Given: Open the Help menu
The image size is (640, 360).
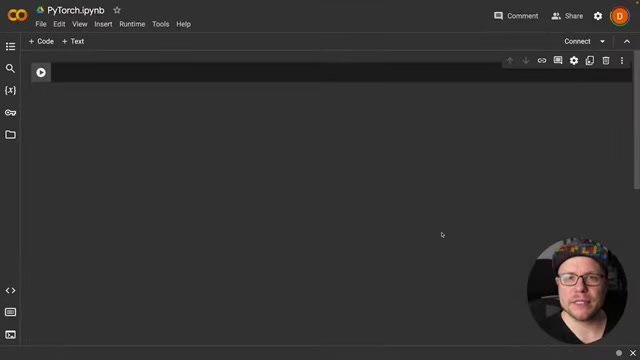Looking at the screenshot, I should [x=183, y=24].
